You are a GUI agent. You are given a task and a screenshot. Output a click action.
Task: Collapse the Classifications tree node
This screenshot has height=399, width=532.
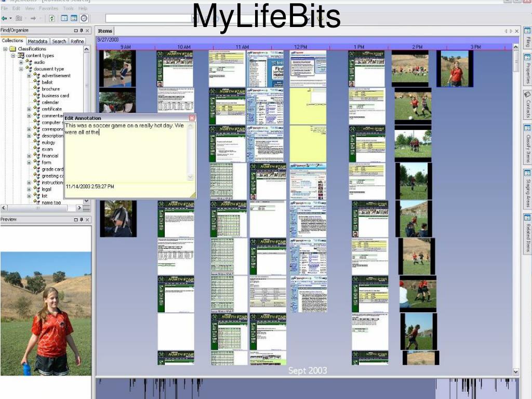pos(5,49)
